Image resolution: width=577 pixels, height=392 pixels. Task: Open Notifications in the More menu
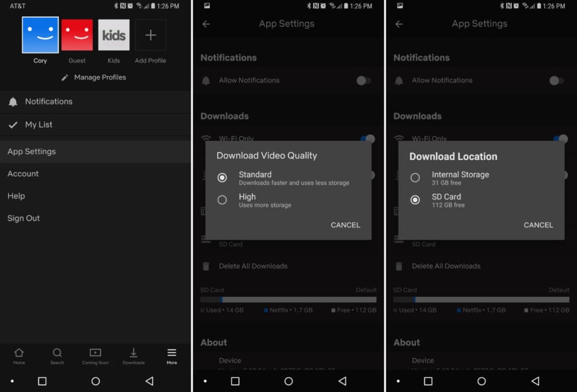tap(95, 102)
